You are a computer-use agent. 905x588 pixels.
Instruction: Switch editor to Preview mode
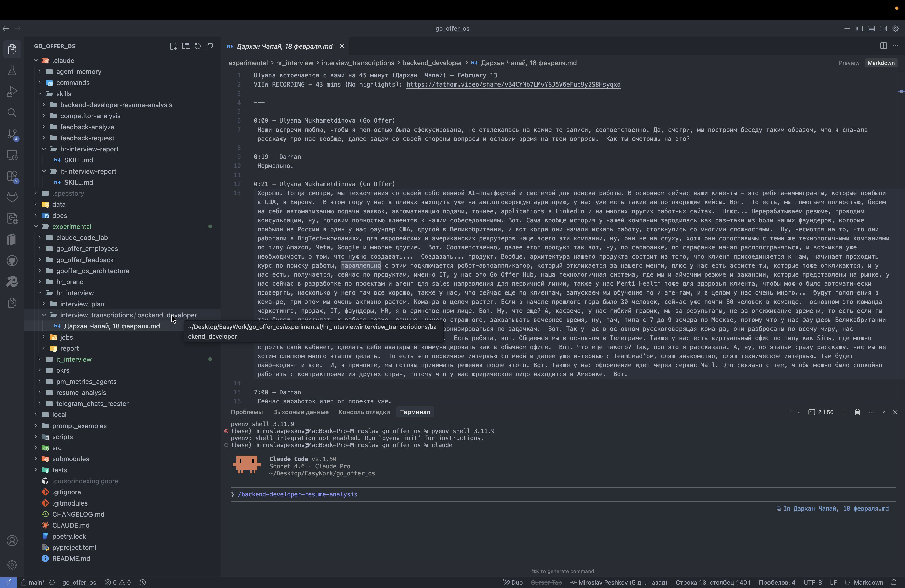[x=849, y=63]
